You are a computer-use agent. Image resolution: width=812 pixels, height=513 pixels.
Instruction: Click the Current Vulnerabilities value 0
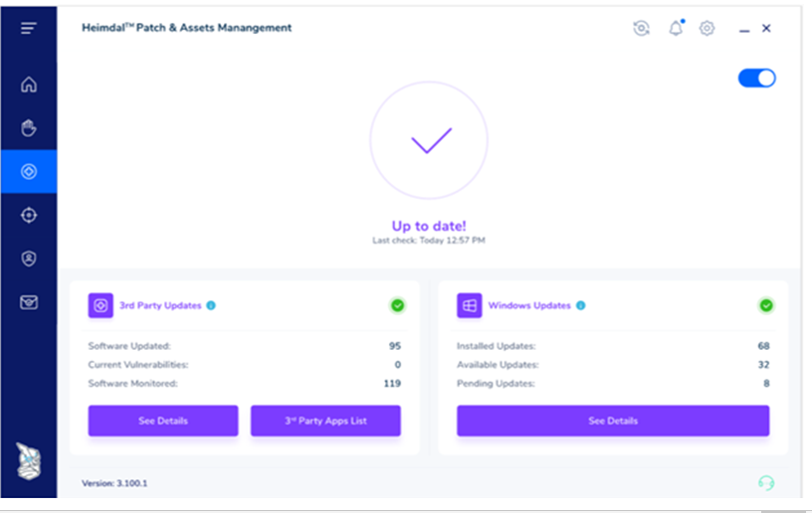[397, 365]
